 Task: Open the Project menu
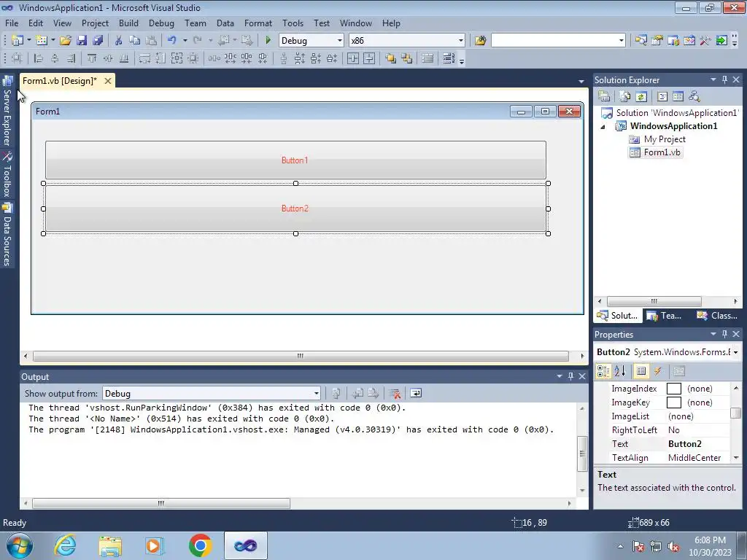(x=95, y=23)
